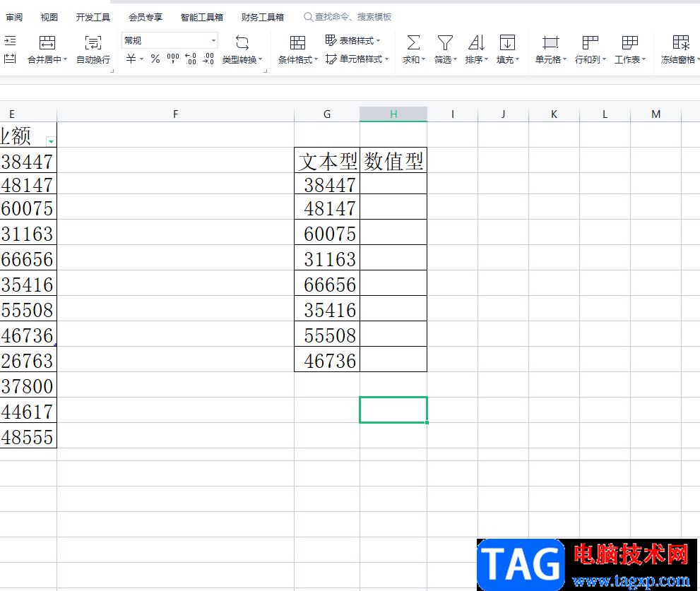Screen dimensions: 700x591
Task: Increase decimal places
Action: point(191,59)
